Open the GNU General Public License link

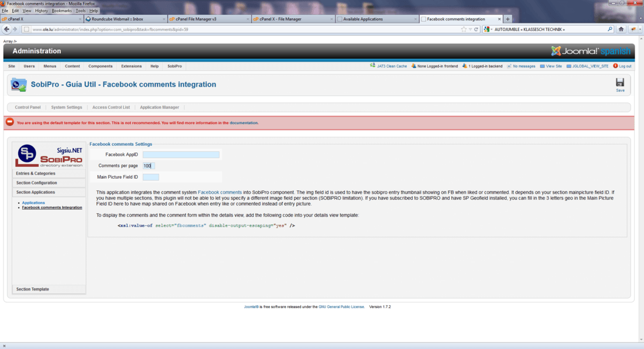point(341,307)
